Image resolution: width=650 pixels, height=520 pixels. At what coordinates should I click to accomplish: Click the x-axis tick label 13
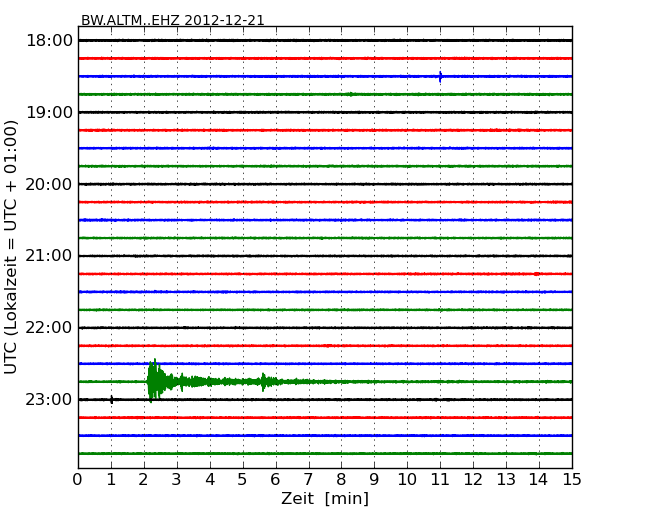coord(506,480)
